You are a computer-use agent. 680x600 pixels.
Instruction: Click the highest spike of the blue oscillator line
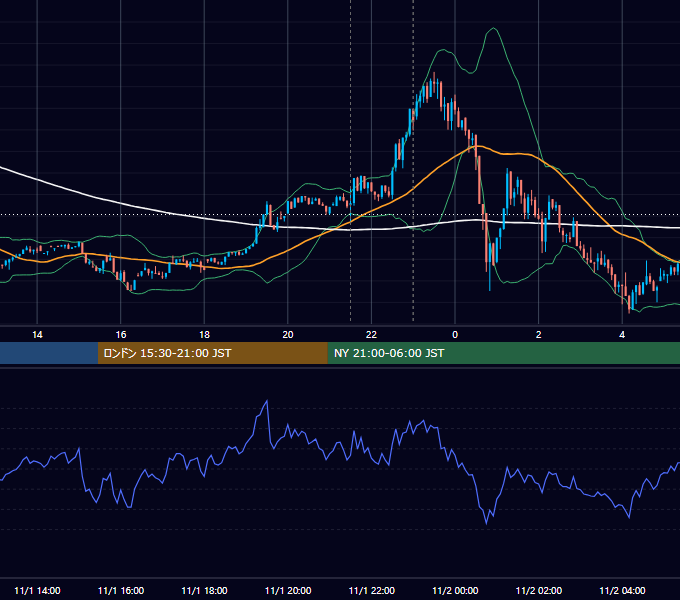[x=267, y=401]
